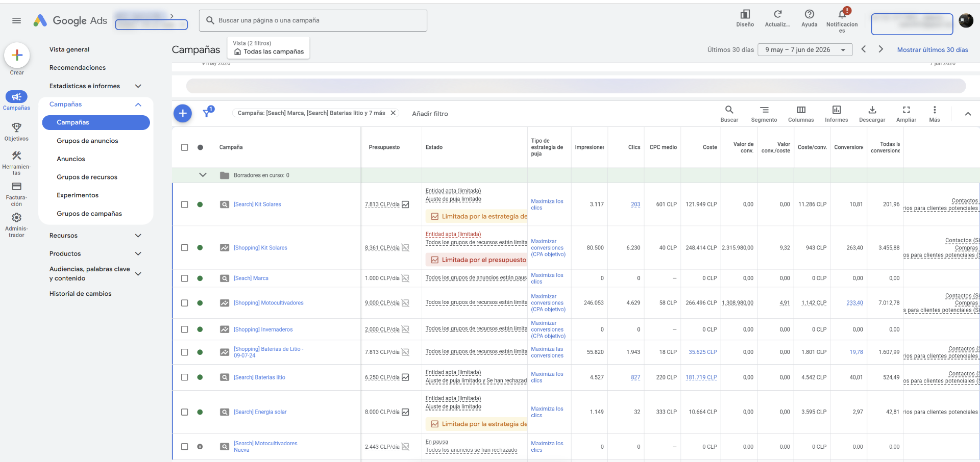Select the [Shopping] Motocultivadores row checkbox
980x462 pixels.
(185, 303)
